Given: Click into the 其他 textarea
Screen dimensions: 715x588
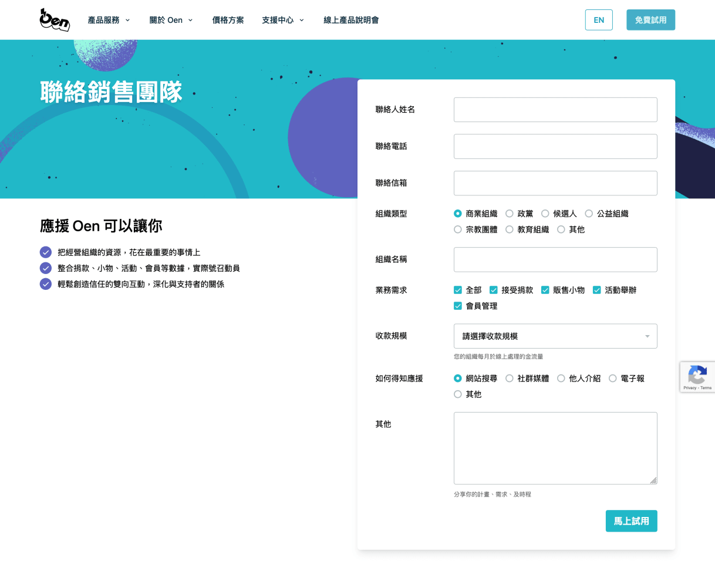Looking at the screenshot, I should click(555, 448).
